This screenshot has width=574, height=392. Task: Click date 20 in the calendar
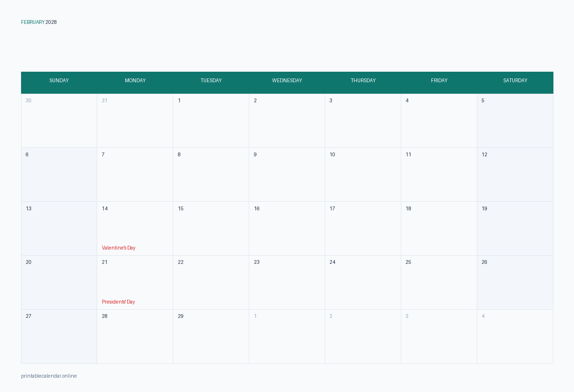59,283
